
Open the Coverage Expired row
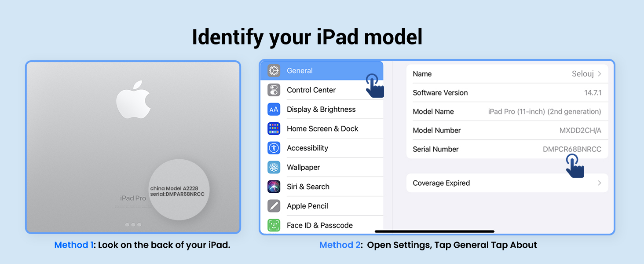click(507, 183)
